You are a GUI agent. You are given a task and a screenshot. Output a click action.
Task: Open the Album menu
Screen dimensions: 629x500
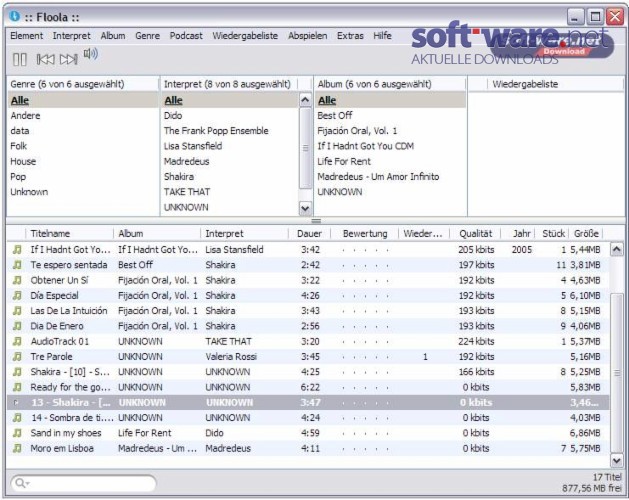113,36
